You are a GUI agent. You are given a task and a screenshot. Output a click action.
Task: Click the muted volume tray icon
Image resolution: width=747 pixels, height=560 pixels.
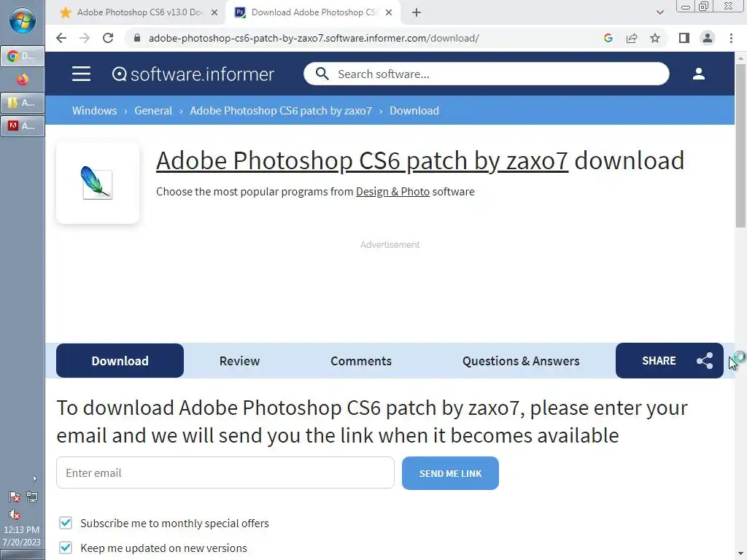tap(15, 514)
